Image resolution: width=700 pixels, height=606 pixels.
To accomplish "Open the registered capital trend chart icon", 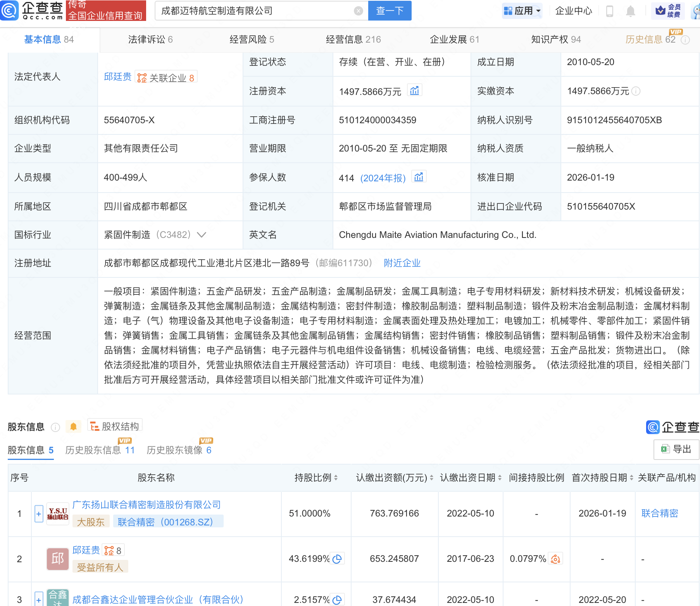I will point(414,91).
